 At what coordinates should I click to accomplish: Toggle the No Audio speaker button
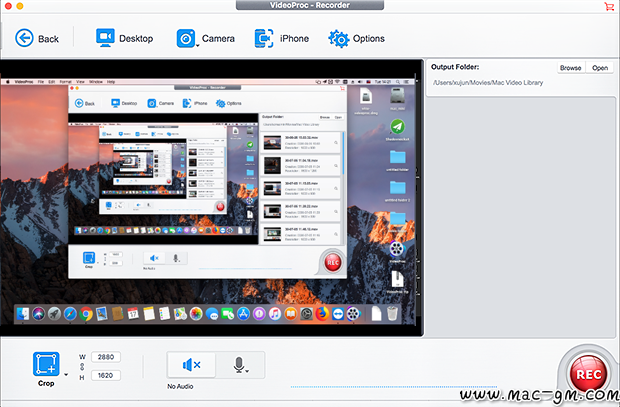(x=192, y=365)
